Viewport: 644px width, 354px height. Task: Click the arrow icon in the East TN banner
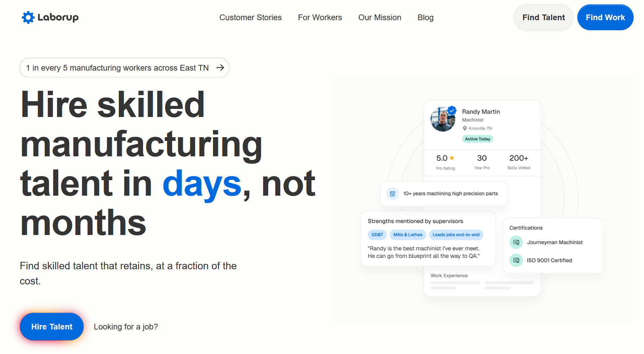[220, 68]
